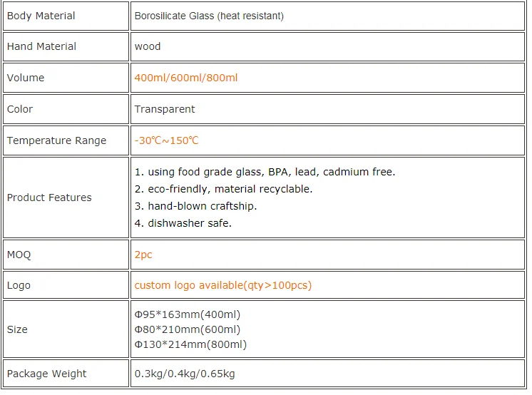The image size is (532, 395).
Task: Click the dishwasher safe line
Action: pos(183,223)
